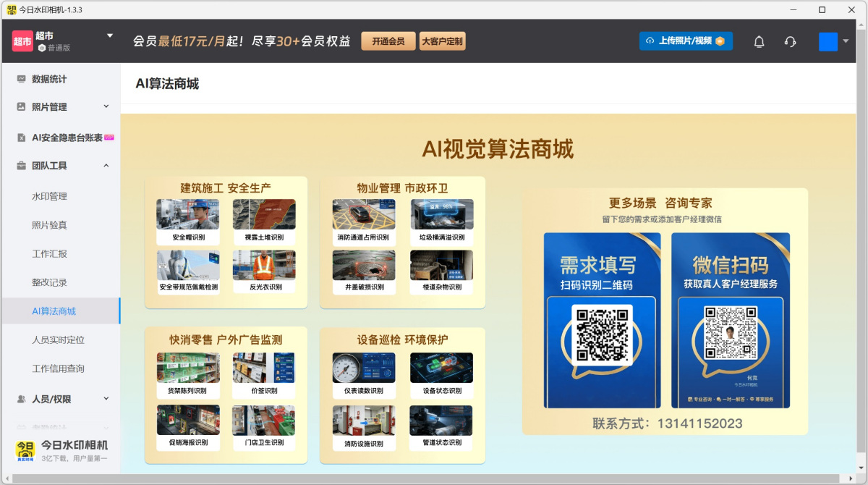Collapse the 团队工具 sidebar section

point(106,166)
